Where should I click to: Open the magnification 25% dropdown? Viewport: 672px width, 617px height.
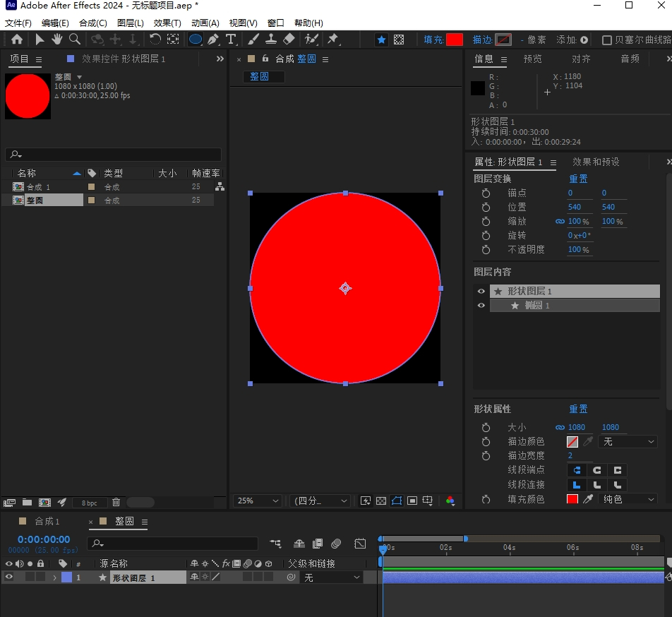pyautogui.click(x=257, y=501)
